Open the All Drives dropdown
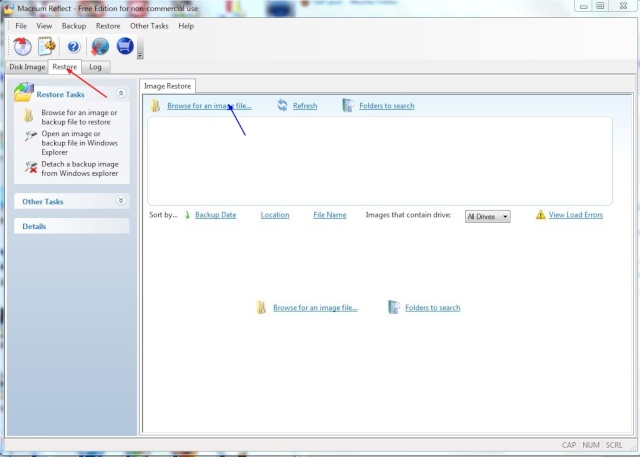Viewport: 640px width, 457px height. (x=487, y=216)
